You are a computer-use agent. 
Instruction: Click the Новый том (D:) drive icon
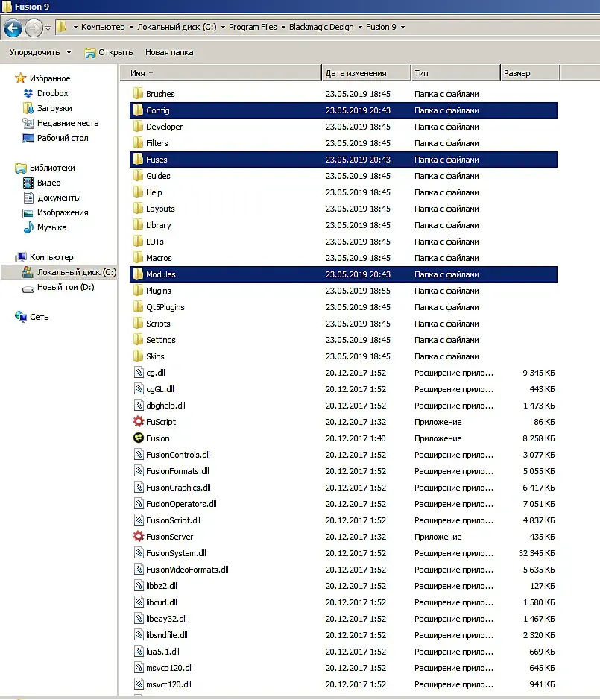click(x=28, y=288)
